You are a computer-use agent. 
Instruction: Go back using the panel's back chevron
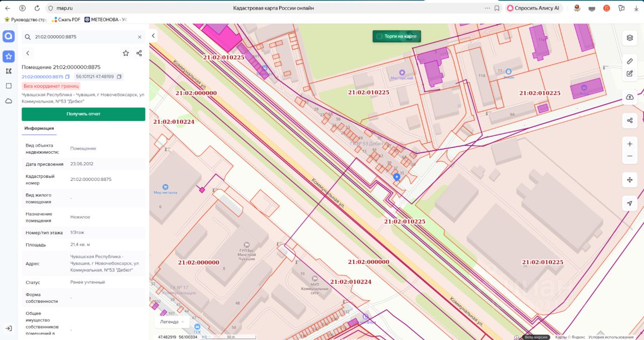tap(28, 53)
